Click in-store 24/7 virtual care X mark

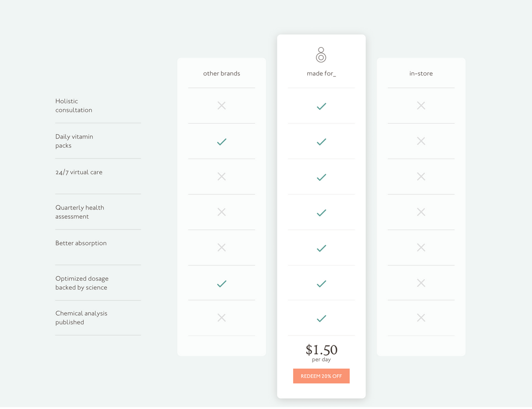pyautogui.click(x=421, y=177)
